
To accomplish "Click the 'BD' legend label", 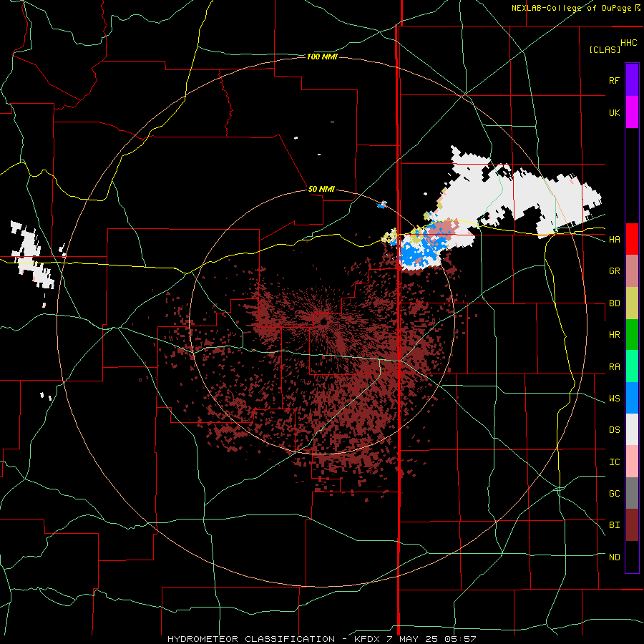I will (x=614, y=303).
